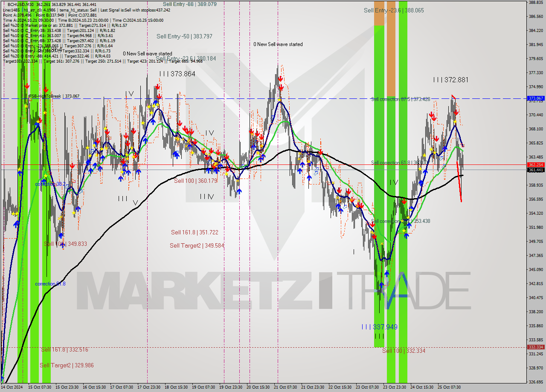The height and width of the screenshot is (392, 546).
Task: Click the 'Sell Entry -23.6 | 388.065' label
Action: [394, 10]
